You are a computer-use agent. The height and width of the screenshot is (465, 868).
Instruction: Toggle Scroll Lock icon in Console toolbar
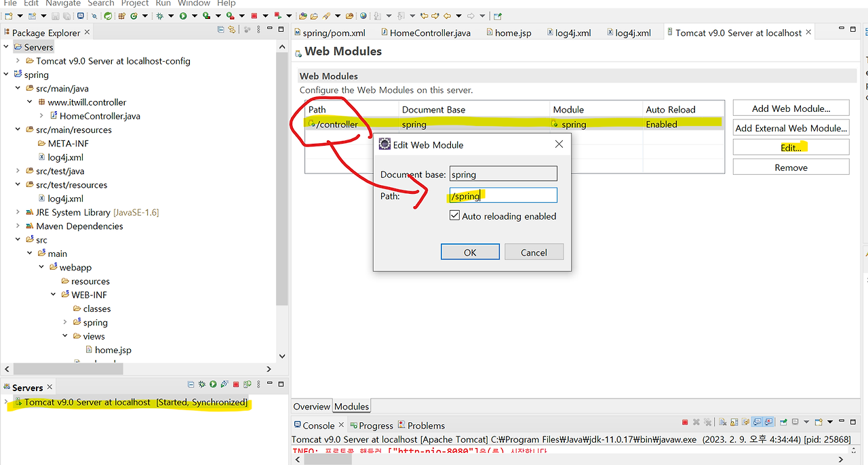click(x=734, y=422)
